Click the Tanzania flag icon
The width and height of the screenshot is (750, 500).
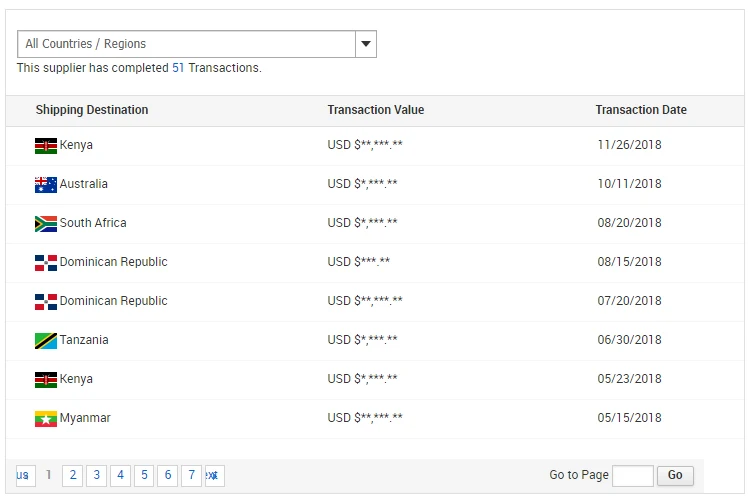tap(46, 341)
